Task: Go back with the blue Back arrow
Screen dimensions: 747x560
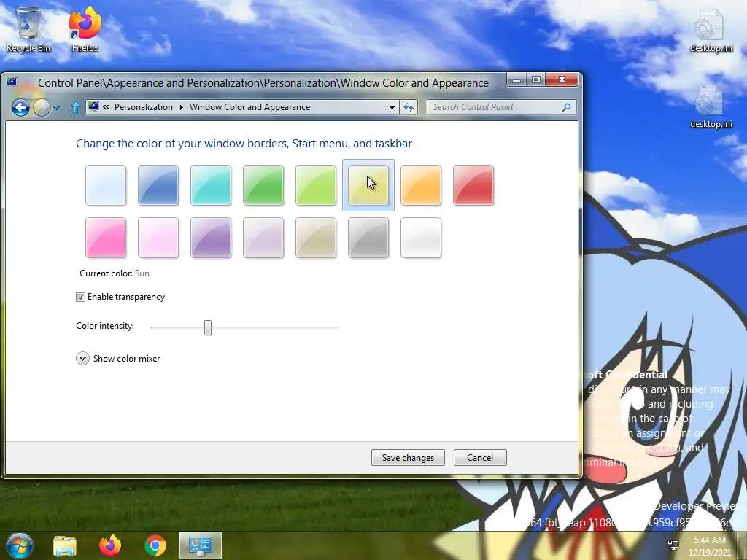Action: pyautogui.click(x=20, y=108)
